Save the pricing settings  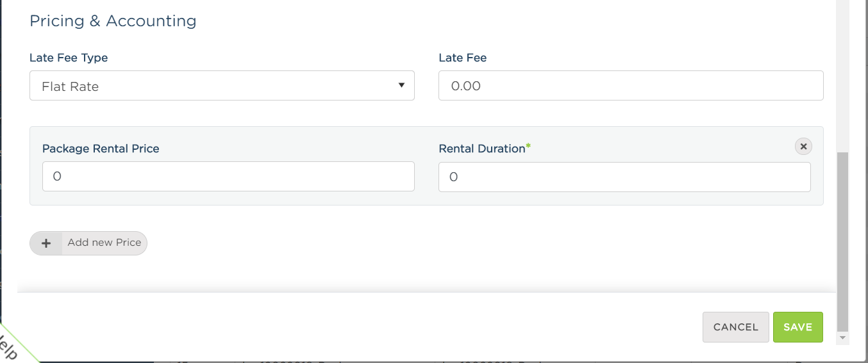click(x=798, y=327)
